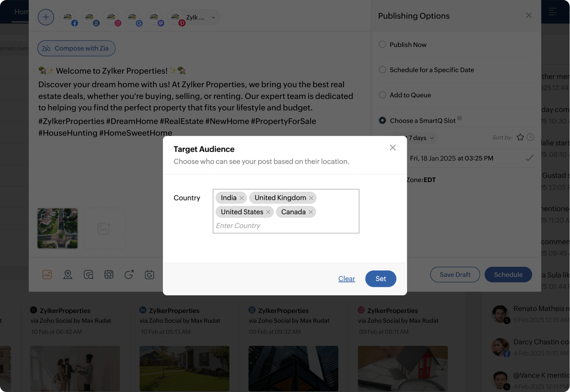Add a new channel with plus icon
Screen dimensions: 570x392
(46, 17)
